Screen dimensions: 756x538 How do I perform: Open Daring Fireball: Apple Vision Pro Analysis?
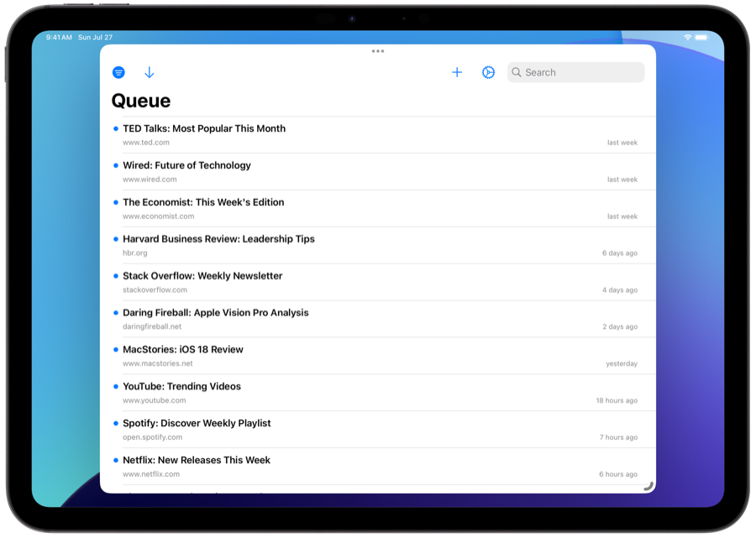tap(214, 312)
